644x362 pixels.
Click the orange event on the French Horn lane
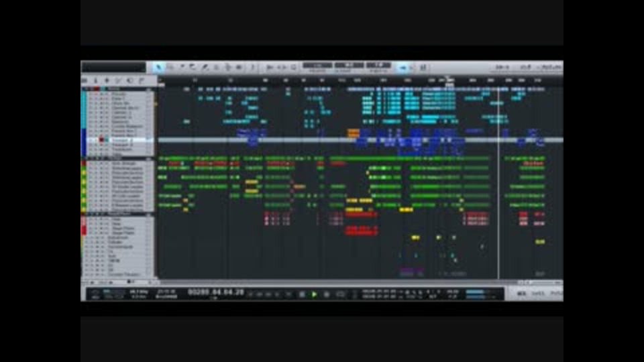(x=354, y=133)
